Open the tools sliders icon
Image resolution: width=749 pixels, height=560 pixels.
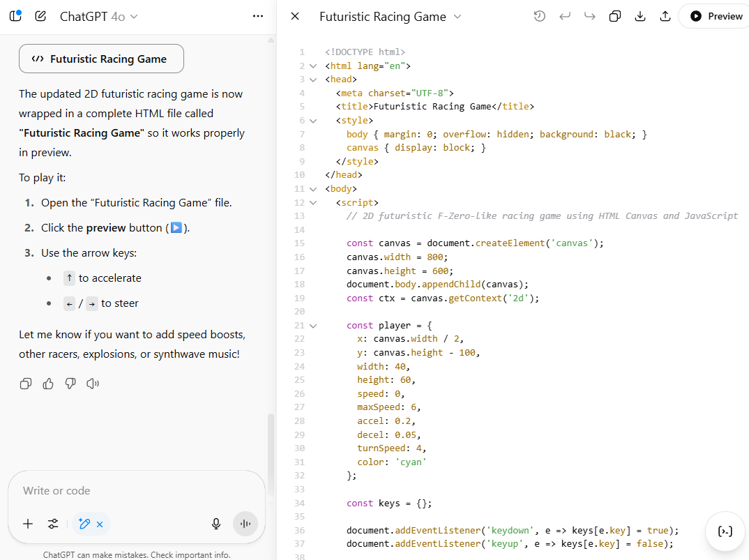[53, 524]
